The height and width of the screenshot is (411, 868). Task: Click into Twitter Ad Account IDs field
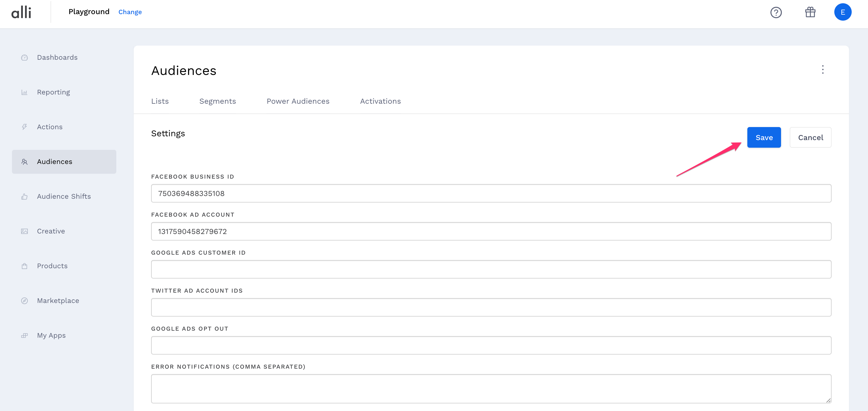[491, 307]
